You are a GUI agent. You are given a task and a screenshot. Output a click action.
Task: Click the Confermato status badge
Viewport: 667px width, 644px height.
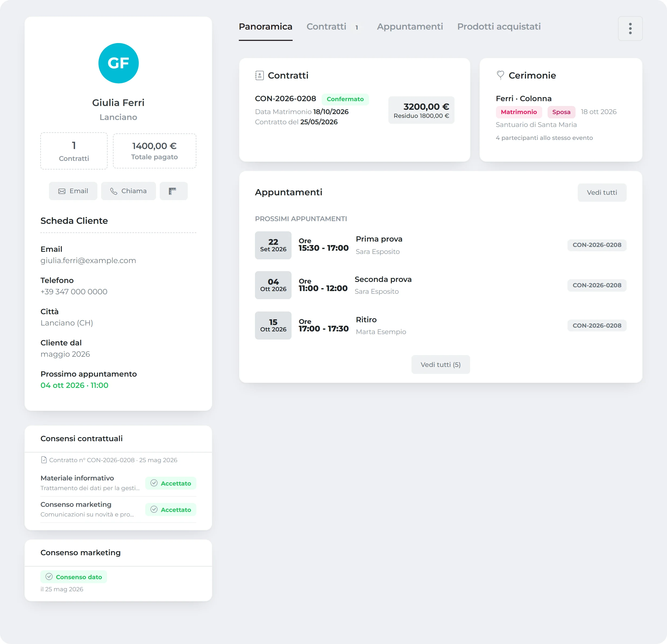(x=345, y=99)
